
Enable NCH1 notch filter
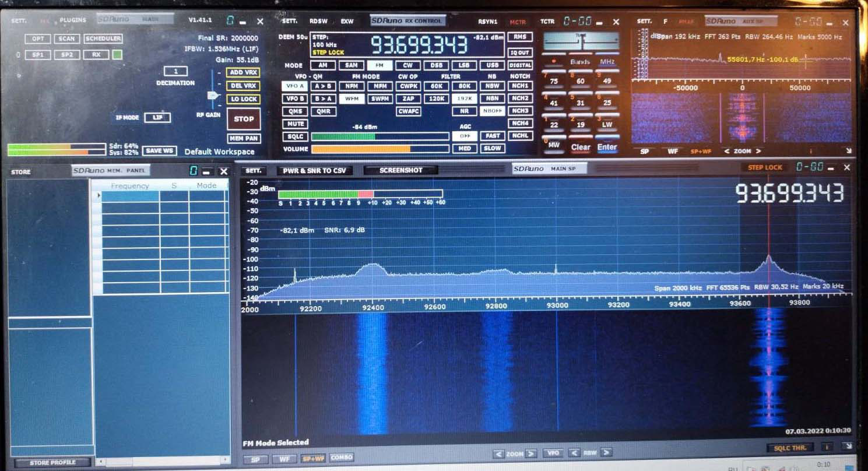pyautogui.click(x=520, y=86)
